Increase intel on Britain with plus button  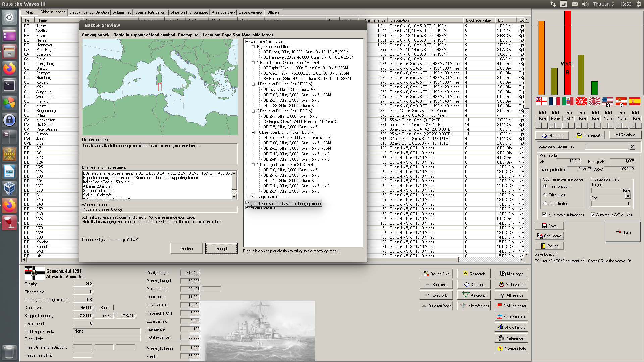tap(539, 126)
